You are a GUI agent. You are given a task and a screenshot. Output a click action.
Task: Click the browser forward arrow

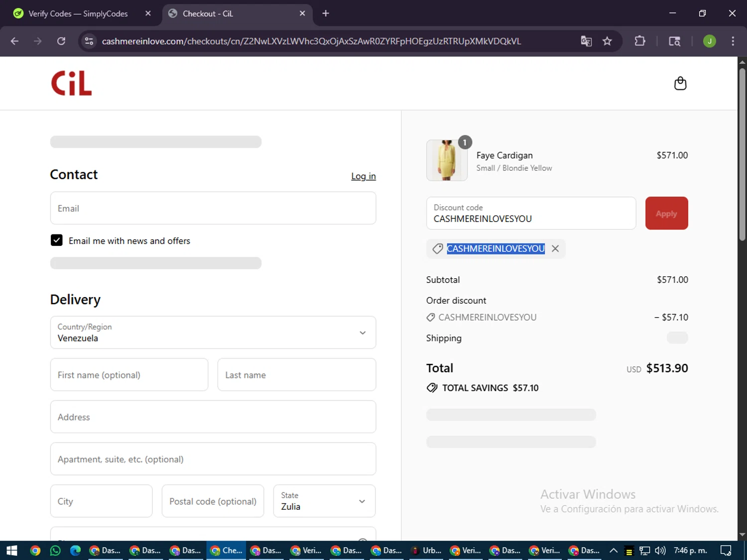[37, 41]
